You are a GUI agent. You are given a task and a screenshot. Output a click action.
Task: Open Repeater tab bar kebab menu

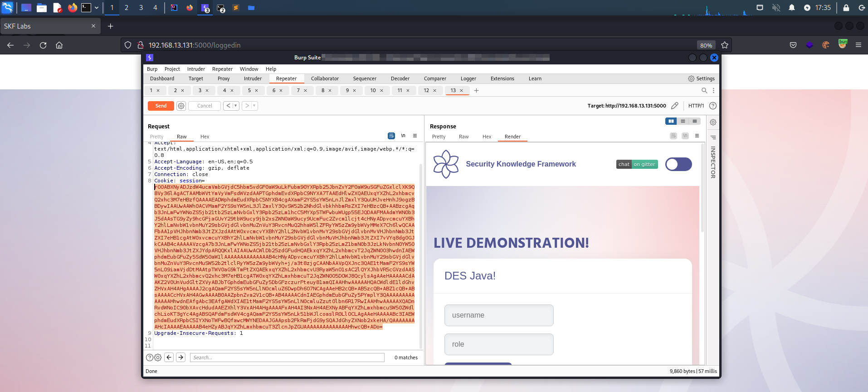coord(713,90)
